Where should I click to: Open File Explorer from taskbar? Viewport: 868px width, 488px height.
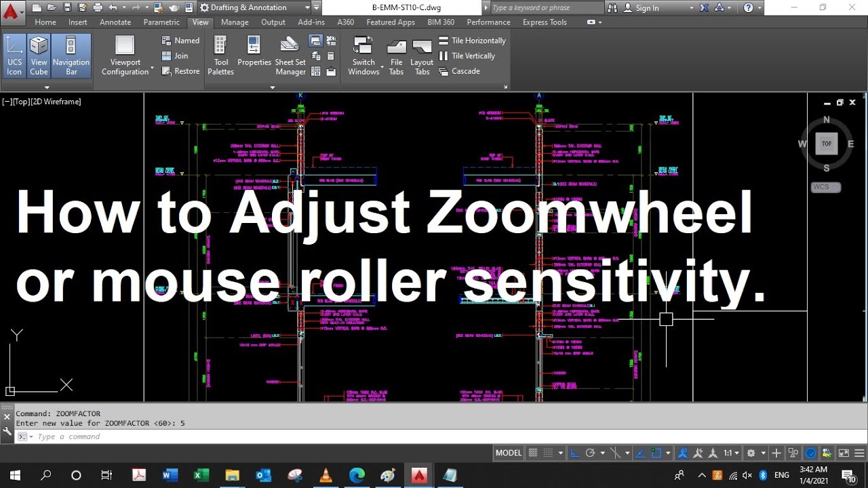pyautogui.click(x=232, y=475)
